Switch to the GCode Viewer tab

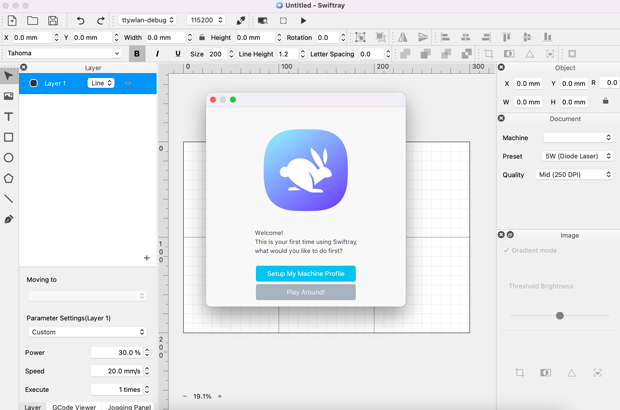coord(74,406)
